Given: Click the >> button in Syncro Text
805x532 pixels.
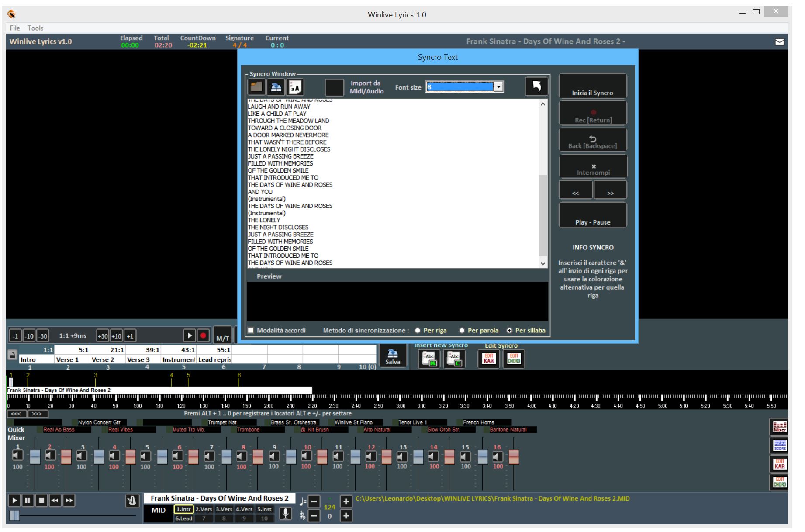Looking at the screenshot, I should 610,190.
